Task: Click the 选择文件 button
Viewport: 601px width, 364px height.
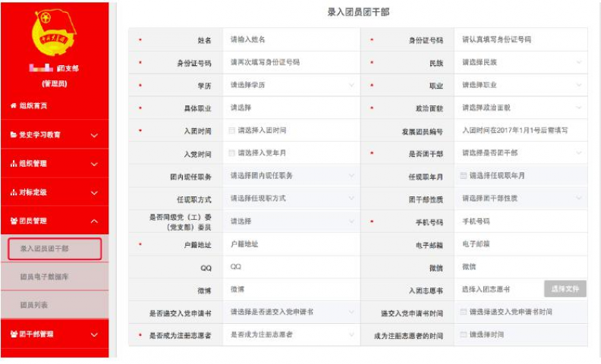Action: (565, 289)
